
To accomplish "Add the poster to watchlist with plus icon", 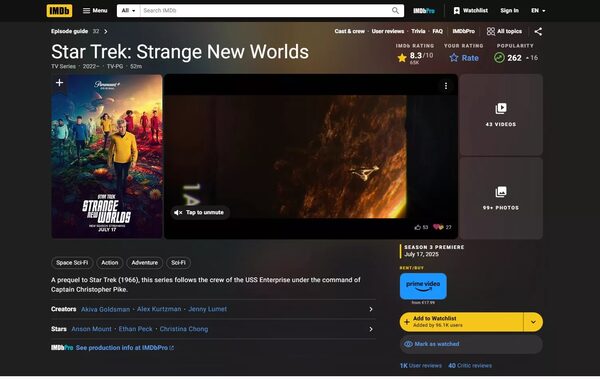I will 59,83.
